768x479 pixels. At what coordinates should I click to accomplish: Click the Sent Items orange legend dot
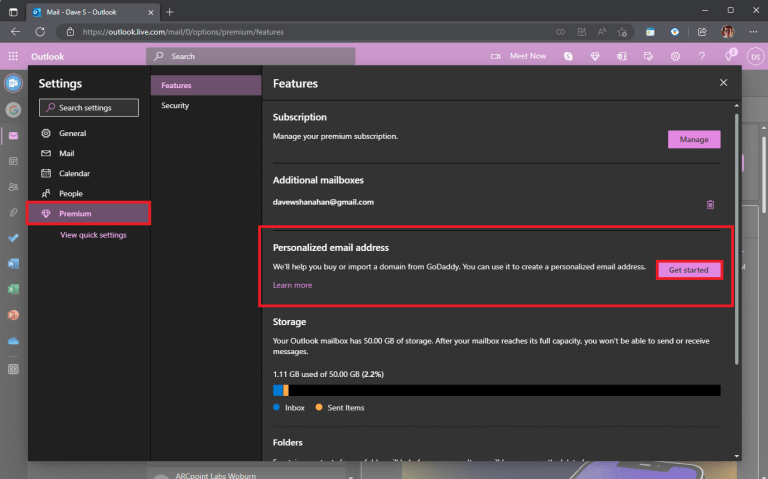point(319,407)
